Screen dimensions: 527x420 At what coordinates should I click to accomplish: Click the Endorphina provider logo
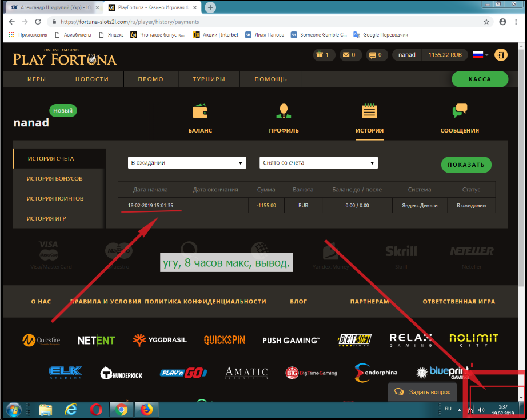(376, 373)
